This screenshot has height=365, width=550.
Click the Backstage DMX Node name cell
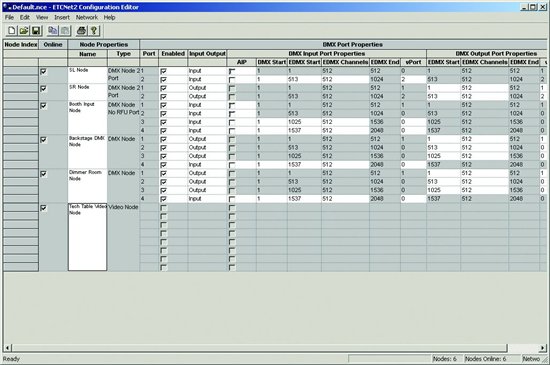pos(87,151)
